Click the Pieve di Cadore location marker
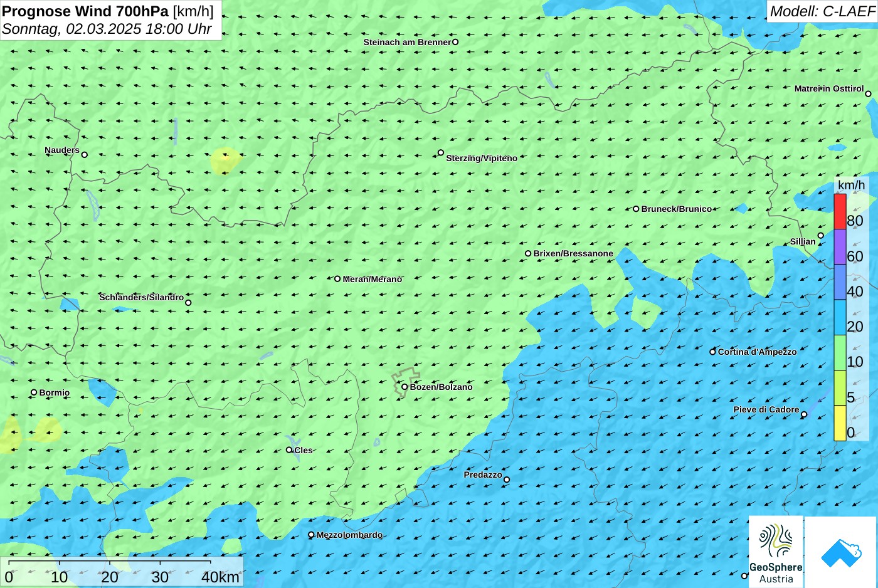The image size is (878, 588). tap(804, 414)
